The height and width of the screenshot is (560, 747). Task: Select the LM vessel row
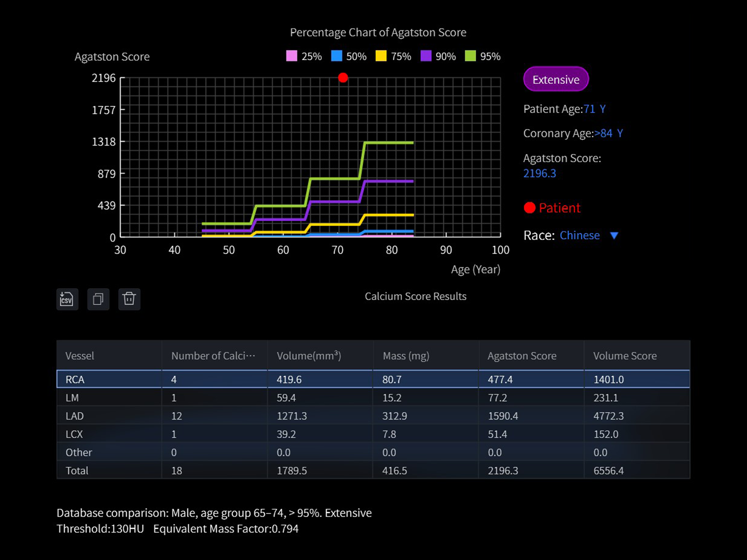[x=373, y=397]
